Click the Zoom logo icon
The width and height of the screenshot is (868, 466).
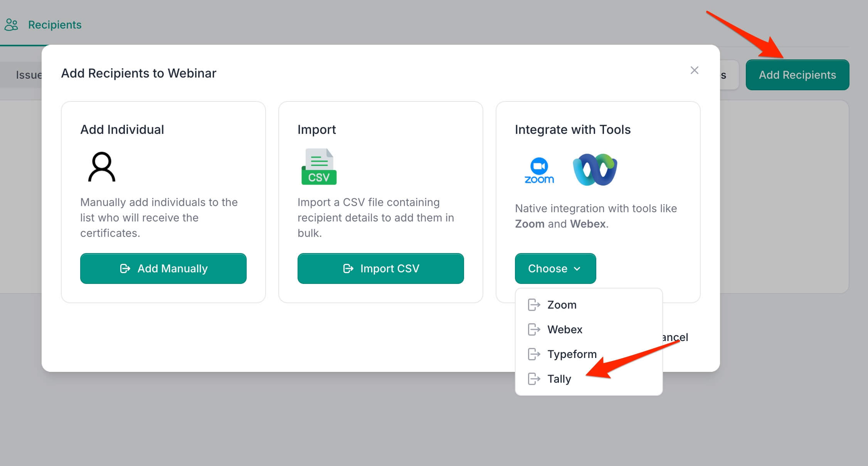[x=539, y=170]
